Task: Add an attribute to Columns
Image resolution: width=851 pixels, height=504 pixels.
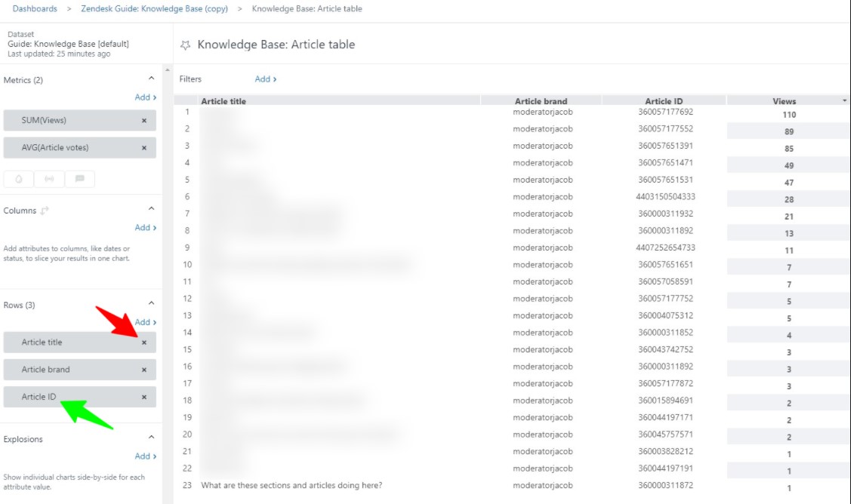Action: coord(145,228)
